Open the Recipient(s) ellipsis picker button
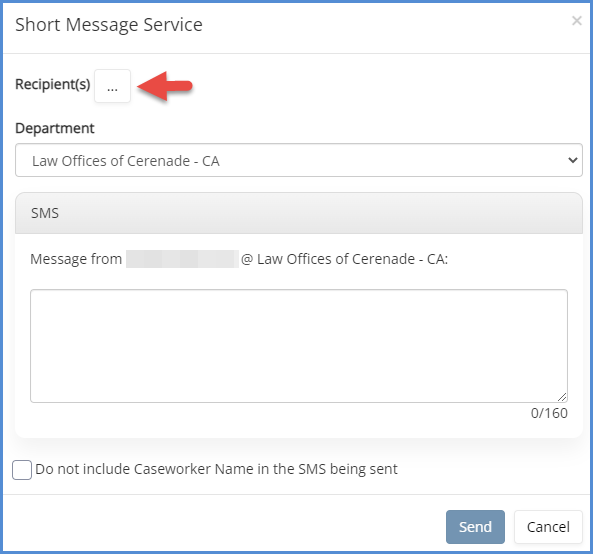This screenshot has height=554, width=593. pos(112,86)
